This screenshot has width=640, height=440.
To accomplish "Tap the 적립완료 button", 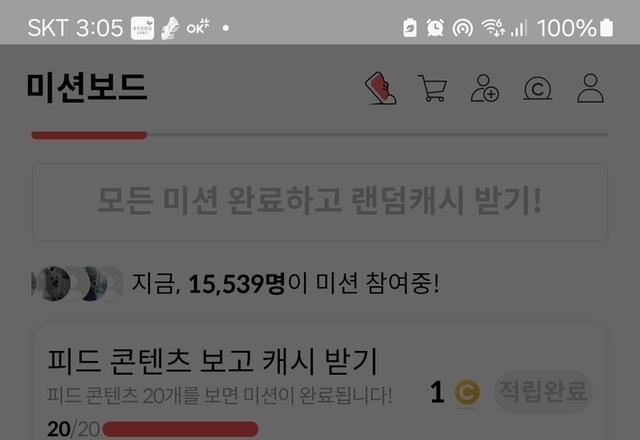I will (x=543, y=391).
